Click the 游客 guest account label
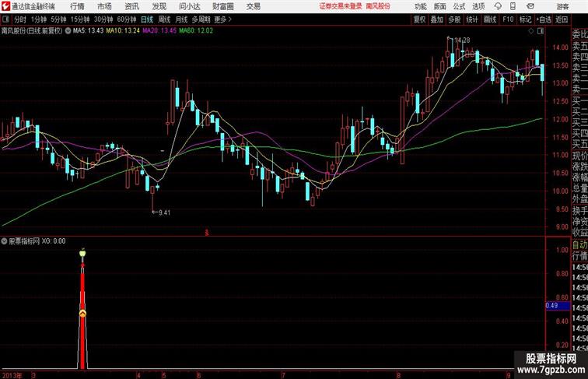588x379 pixels. pyautogui.click(x=562, y=6)
